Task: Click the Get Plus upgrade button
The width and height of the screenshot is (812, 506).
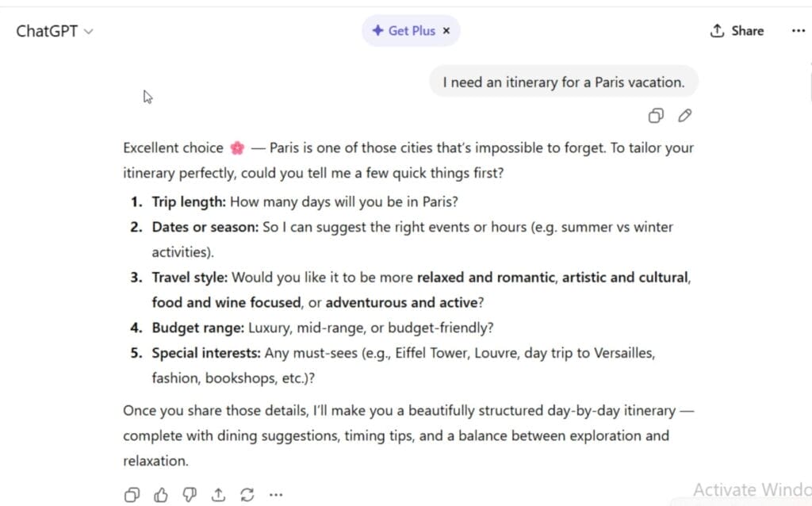Action: point(410,30)
